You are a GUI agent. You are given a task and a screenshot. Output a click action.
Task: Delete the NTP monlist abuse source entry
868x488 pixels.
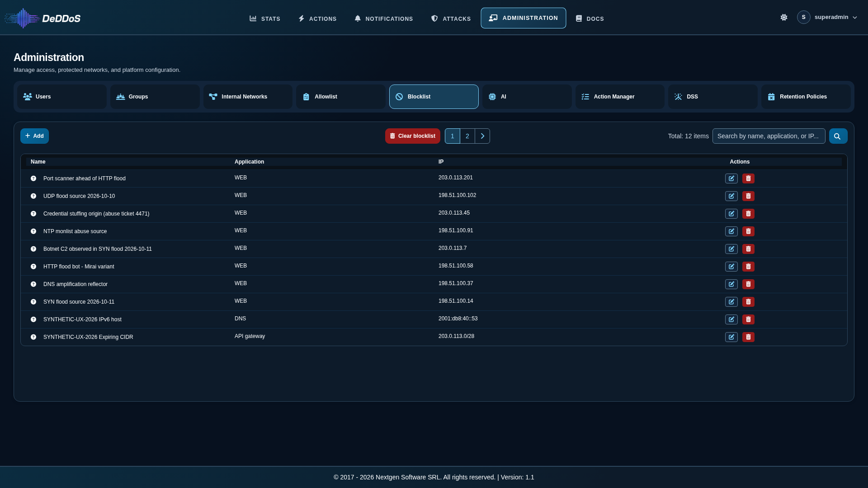point(748,231)
